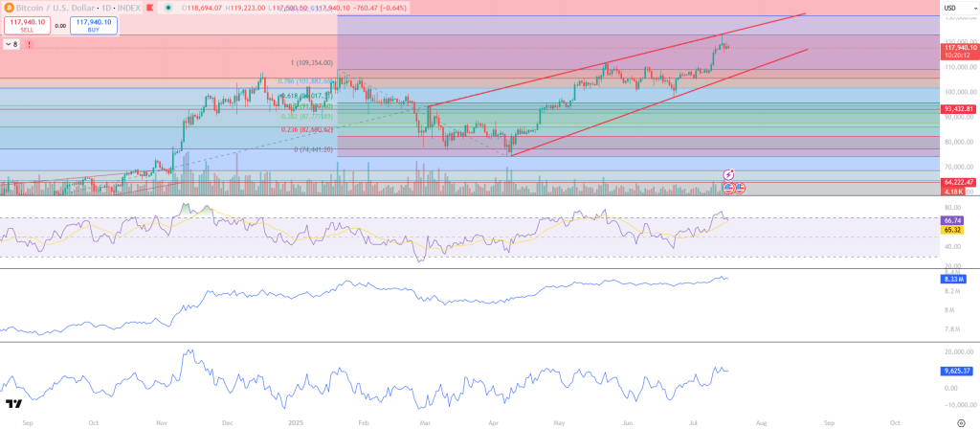Click the 0.00 spread value
Viewport: 980px width, 429px height.
click(x=60, y=26)
